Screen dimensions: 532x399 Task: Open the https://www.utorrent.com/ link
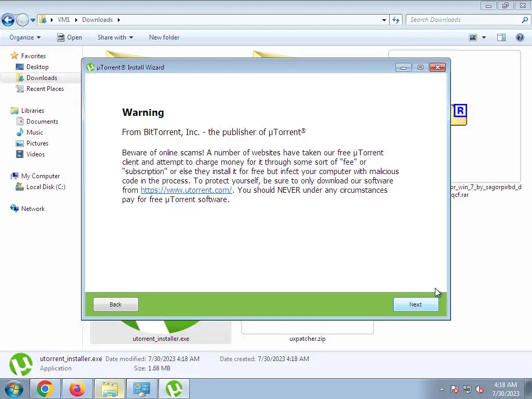(x=187, y=190)
